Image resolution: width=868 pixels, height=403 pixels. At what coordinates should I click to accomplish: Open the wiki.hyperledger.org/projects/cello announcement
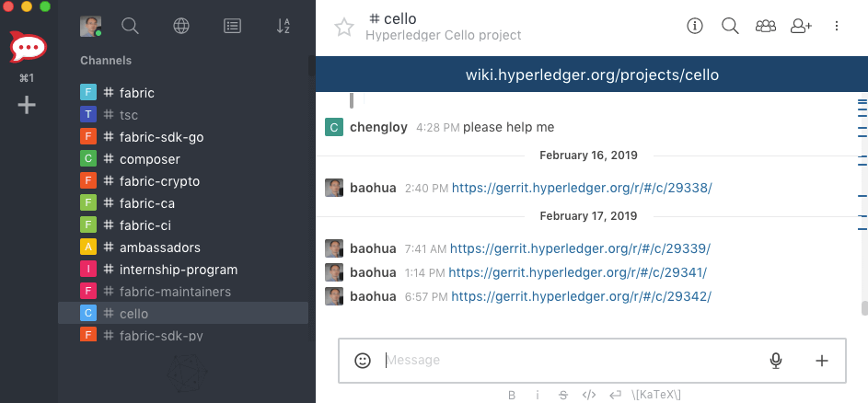click(x=592, y=75)
